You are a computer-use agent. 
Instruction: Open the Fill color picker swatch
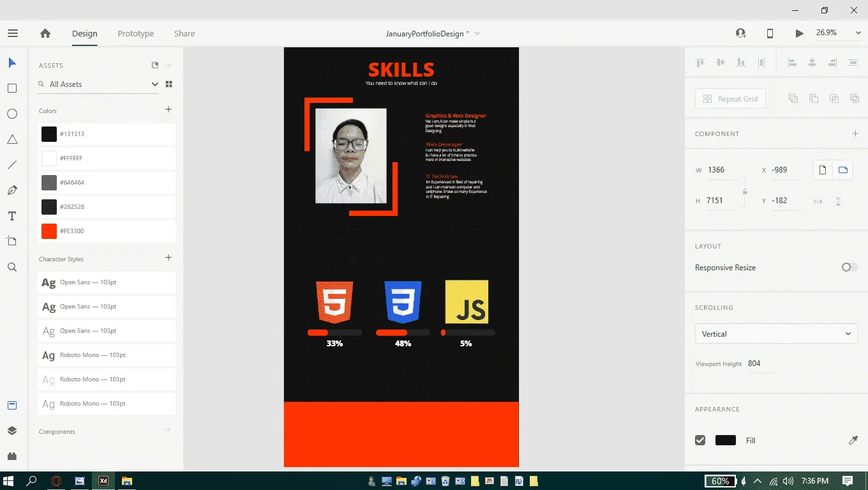(726, 440)
